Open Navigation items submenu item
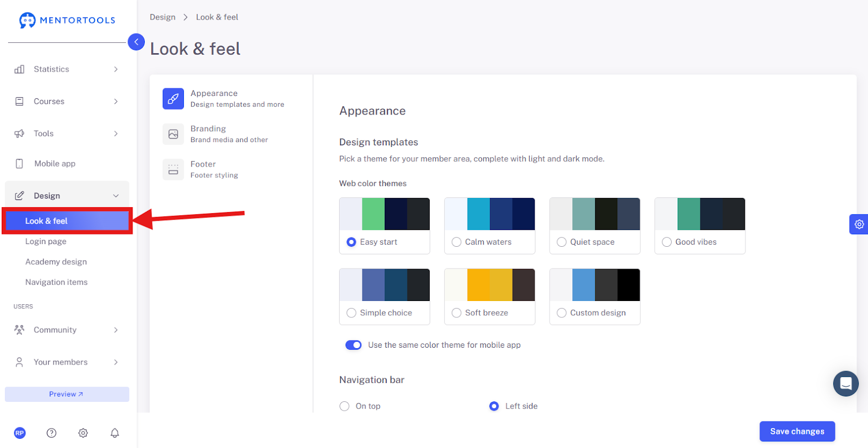This screenshot has height=448, width=868. pos(56,282)
